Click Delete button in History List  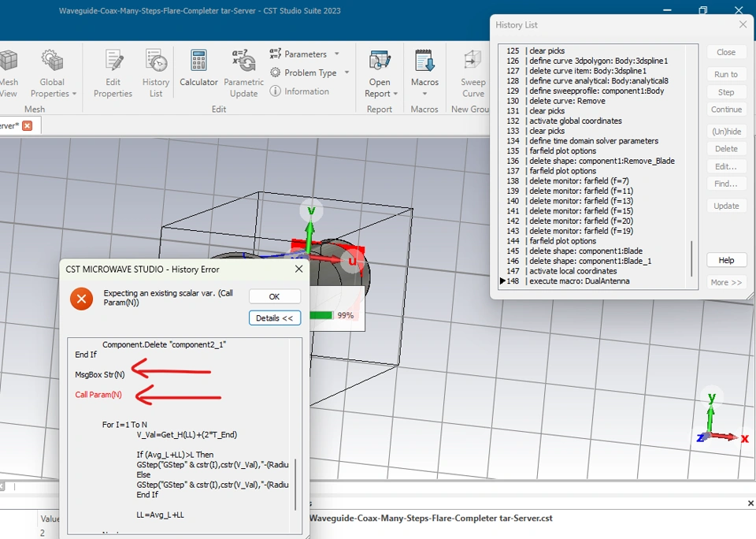726,149
